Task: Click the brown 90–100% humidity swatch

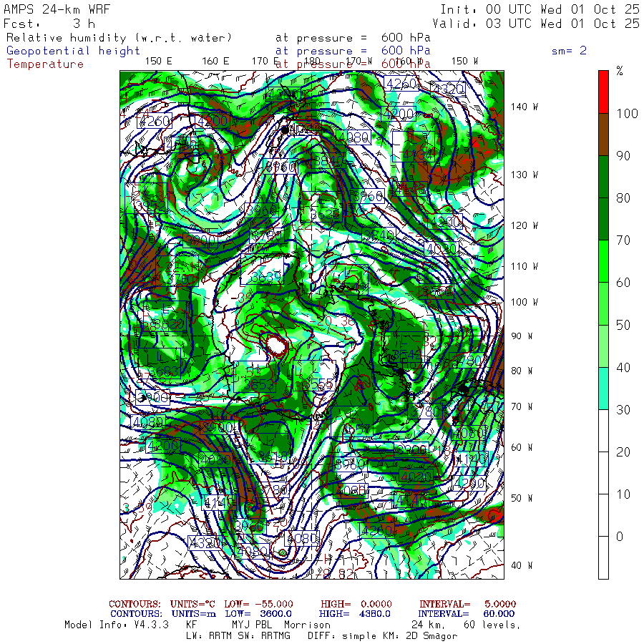Action: click(x=603, y=135)
